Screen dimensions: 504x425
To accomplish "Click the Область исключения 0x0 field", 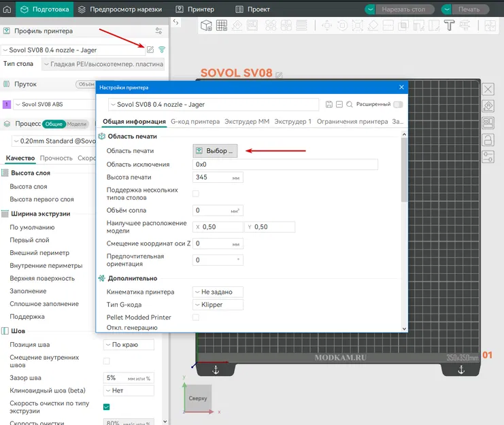I will coord(285,165).
